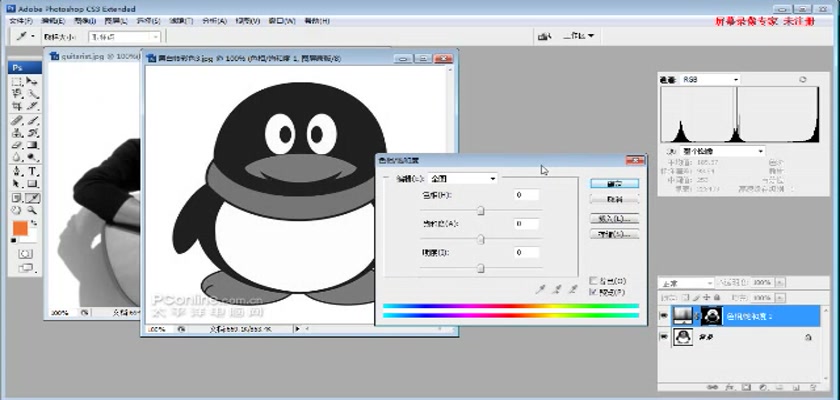Image resolution: width=840 pixels, height=400 pixels.
Task: Select the Dodge tool
Action: (32, 157)
